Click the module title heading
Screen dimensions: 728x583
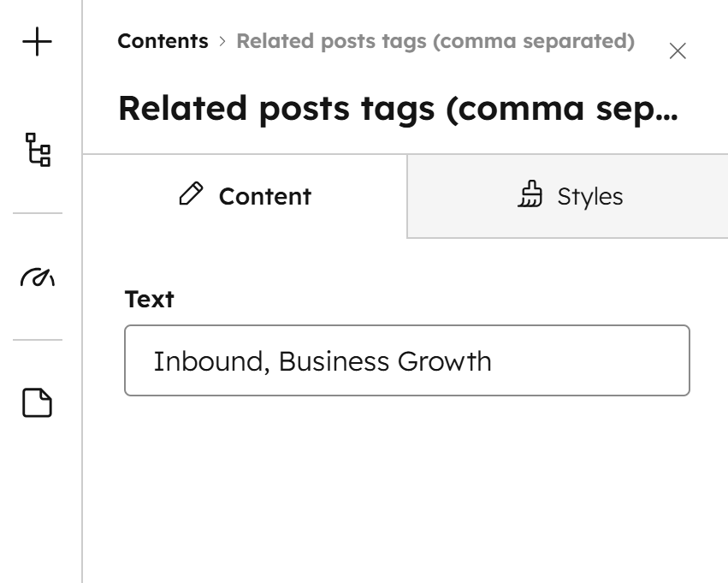pos(399,108)
